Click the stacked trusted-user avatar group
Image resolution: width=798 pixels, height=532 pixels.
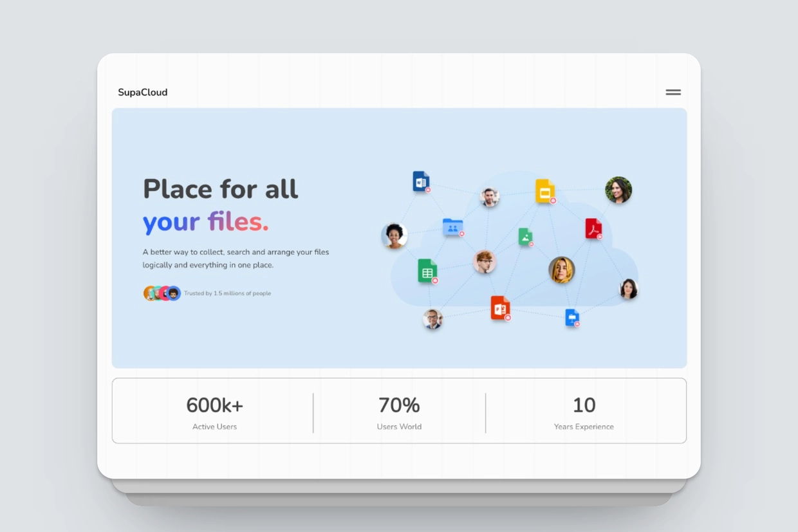click(162, 293)
